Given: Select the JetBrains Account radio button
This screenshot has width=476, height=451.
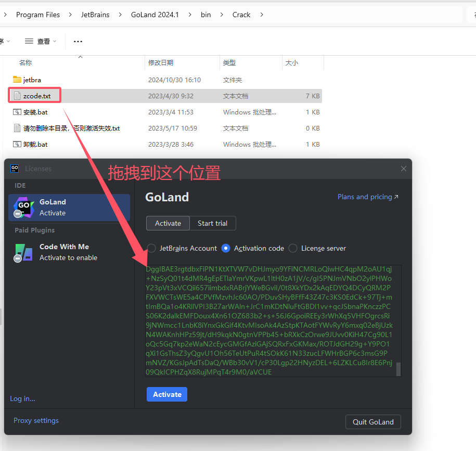Looking at the screenshot, I should click(x=151, y=248).
